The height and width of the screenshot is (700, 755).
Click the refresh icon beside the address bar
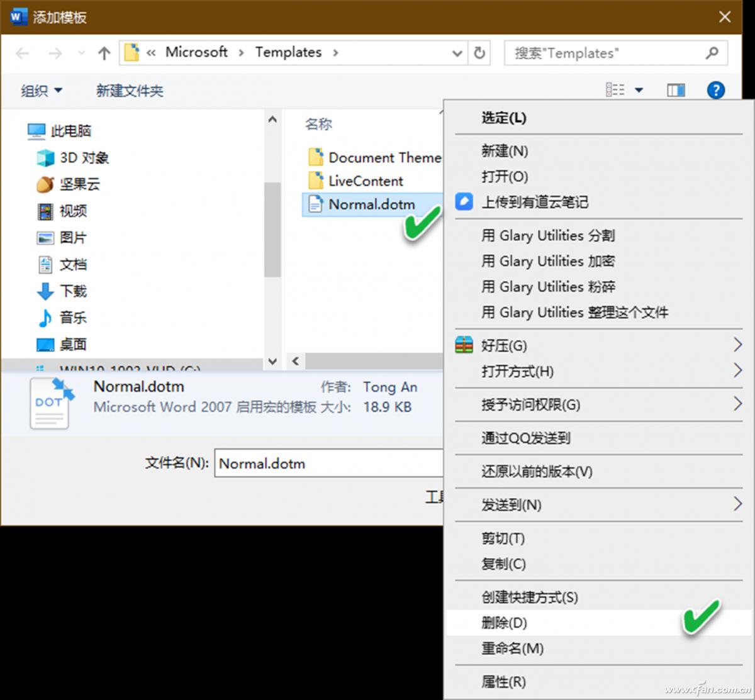(x=479, y=53)
